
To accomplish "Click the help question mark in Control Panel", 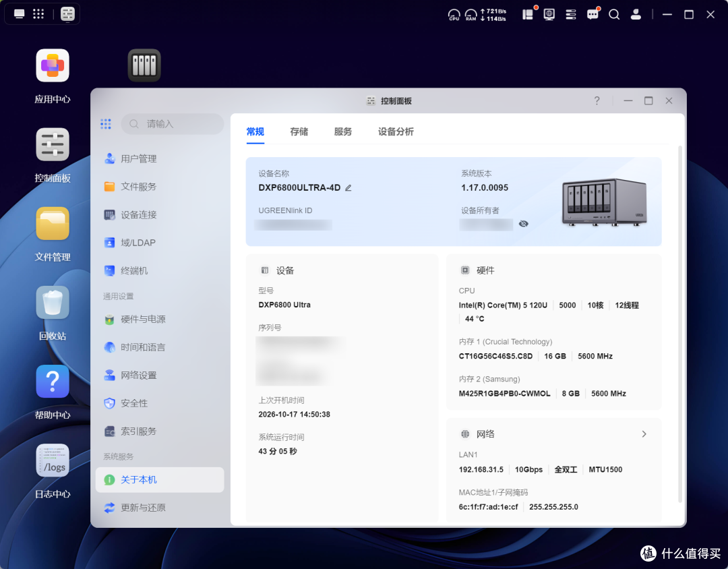I will click(597, 101).
